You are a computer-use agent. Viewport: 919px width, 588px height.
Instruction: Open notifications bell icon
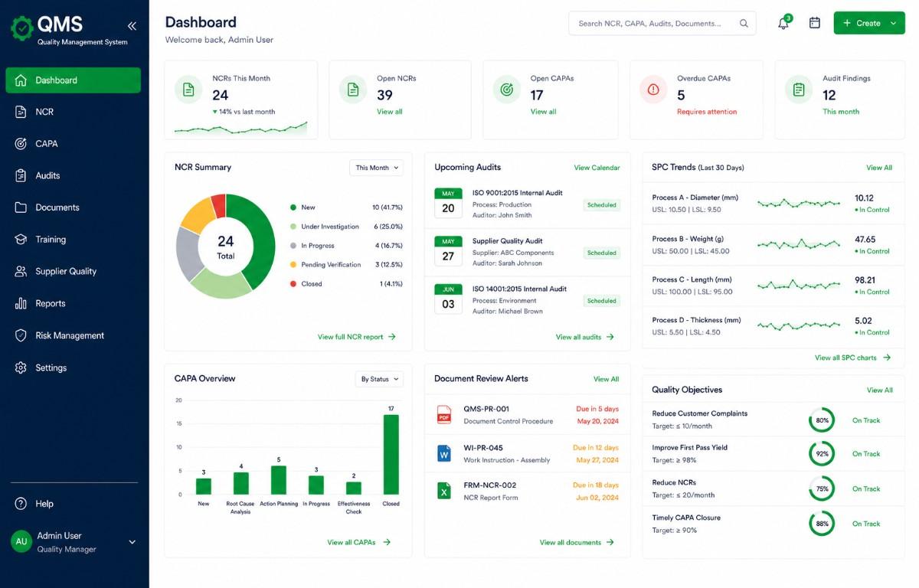coord(783,24)
